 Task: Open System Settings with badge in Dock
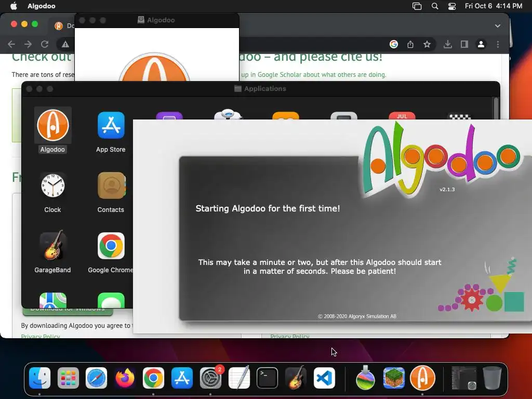coord(210,378)
